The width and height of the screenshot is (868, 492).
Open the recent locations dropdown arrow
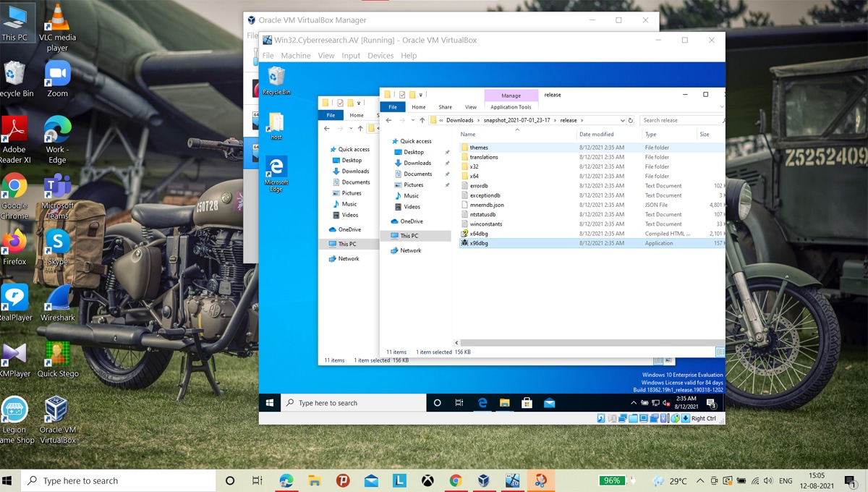tap(412, 121)
